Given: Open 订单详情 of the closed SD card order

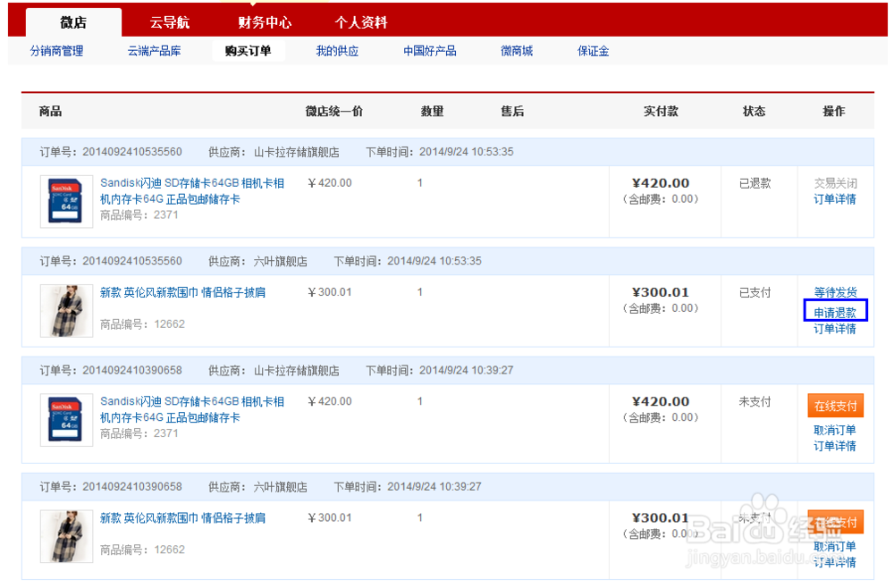Looking at the screenshot, I should click(x=833, y=198).
